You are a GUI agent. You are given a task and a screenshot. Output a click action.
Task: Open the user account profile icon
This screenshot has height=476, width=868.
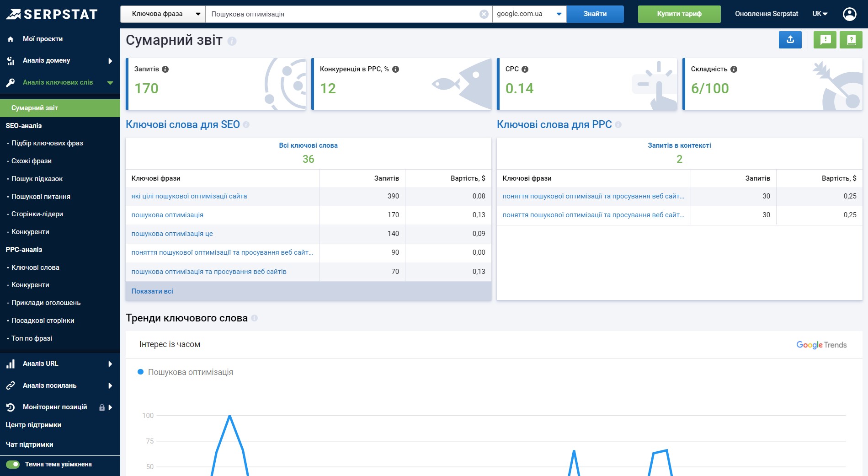[849, 14]
